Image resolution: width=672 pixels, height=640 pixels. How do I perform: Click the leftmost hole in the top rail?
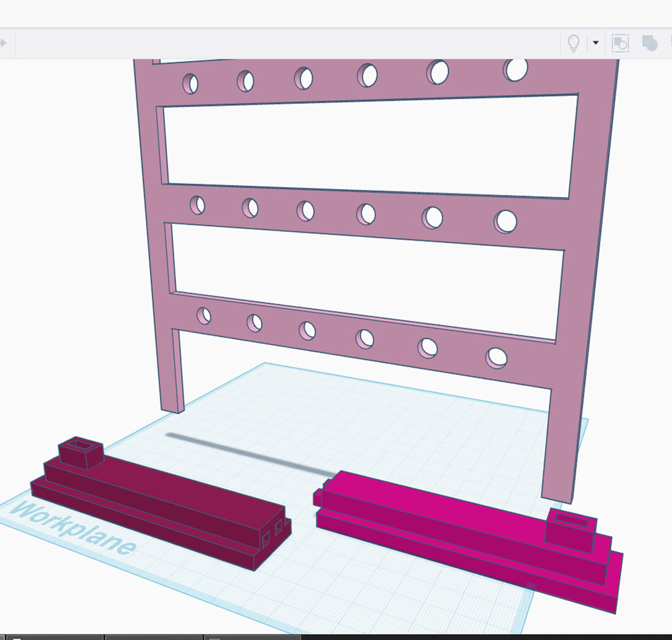[190, 83]
